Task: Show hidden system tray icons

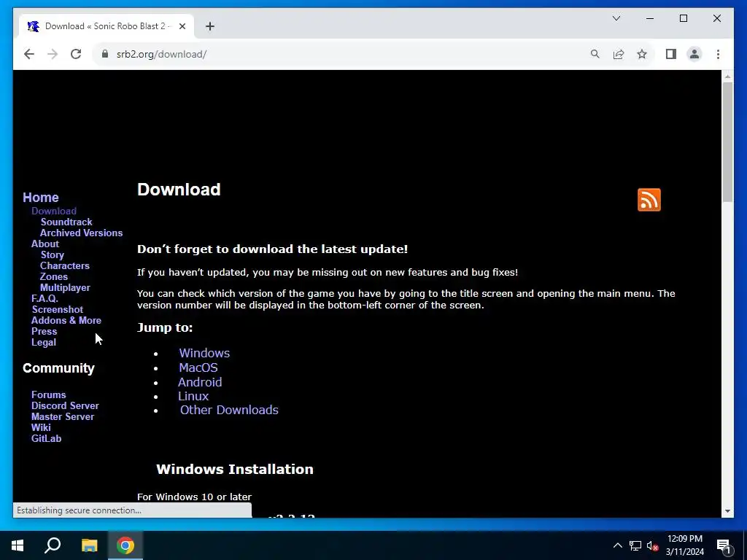Action: pyautogui.click(x=617, y=545)
